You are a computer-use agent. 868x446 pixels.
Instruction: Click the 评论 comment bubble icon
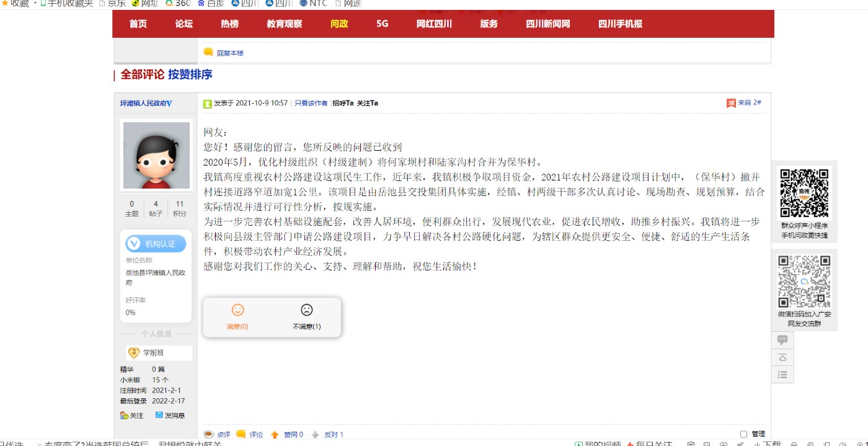click(x=241, y=434)
